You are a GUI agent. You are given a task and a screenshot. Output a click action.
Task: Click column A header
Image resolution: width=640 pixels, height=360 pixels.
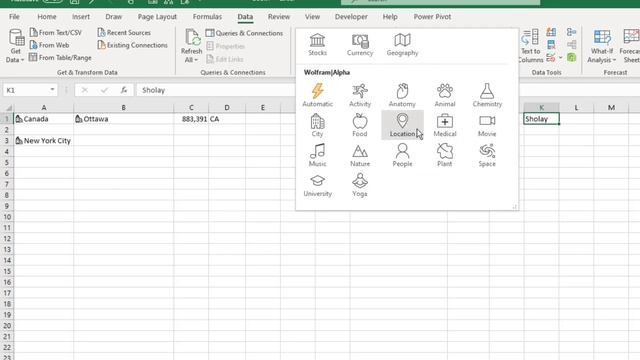pyautogui.click(x=44, y=107)
